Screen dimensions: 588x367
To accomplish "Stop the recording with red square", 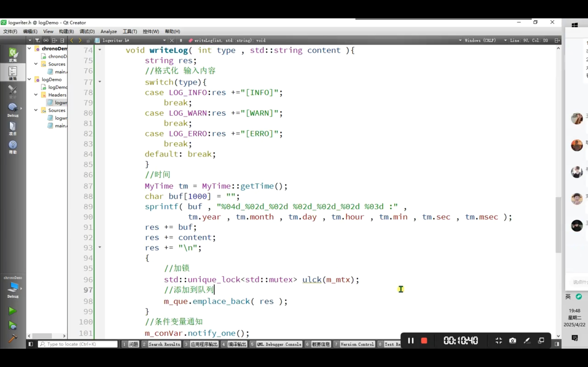I will pyautogui.click(x=424, y=341).
